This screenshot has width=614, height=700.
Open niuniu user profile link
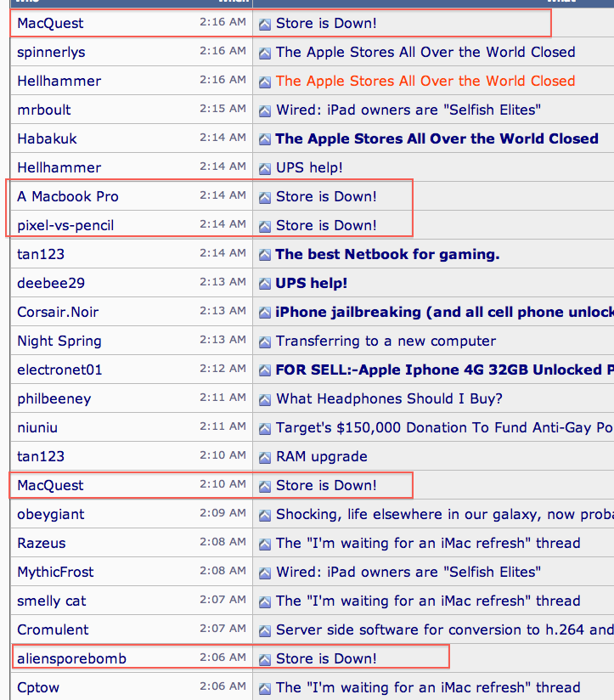point(37,427)
